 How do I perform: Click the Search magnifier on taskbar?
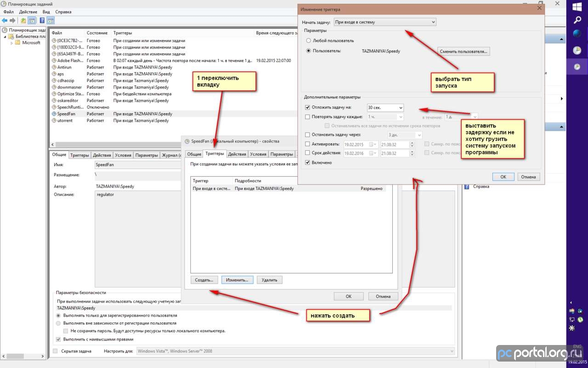click(577, 20)
